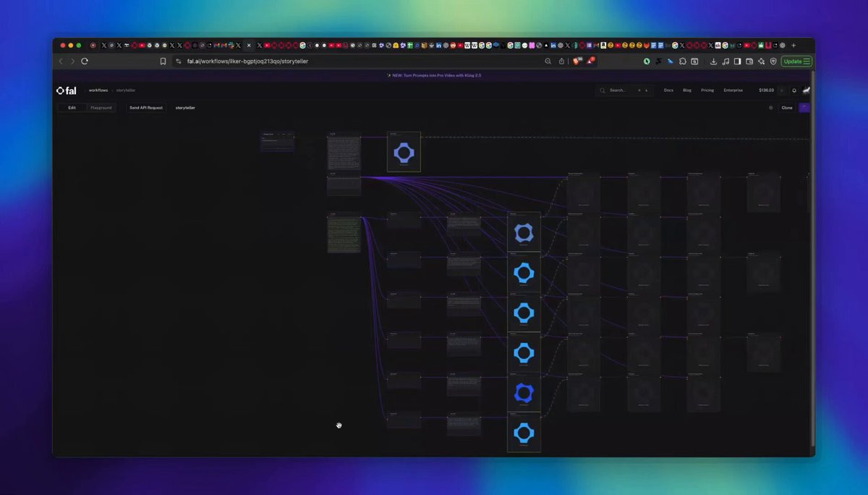
Task: Click the zoom magnifier icon in address bar
Action: click(x=548, y=62)
